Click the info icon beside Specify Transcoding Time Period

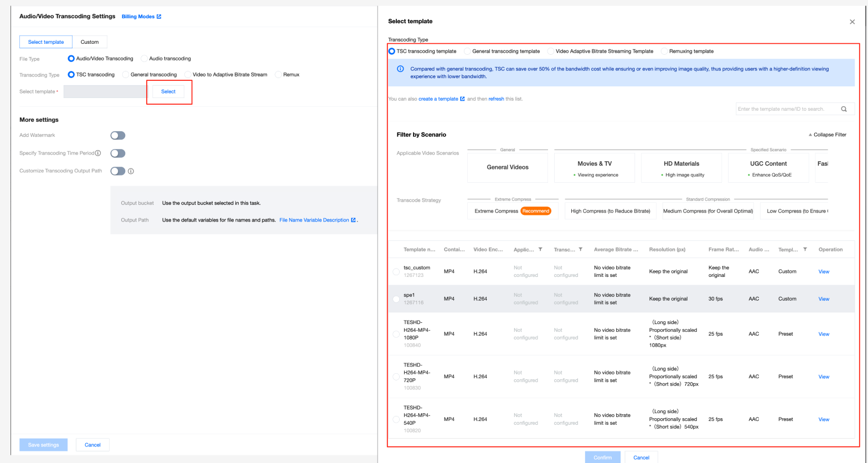coord(98,153)
